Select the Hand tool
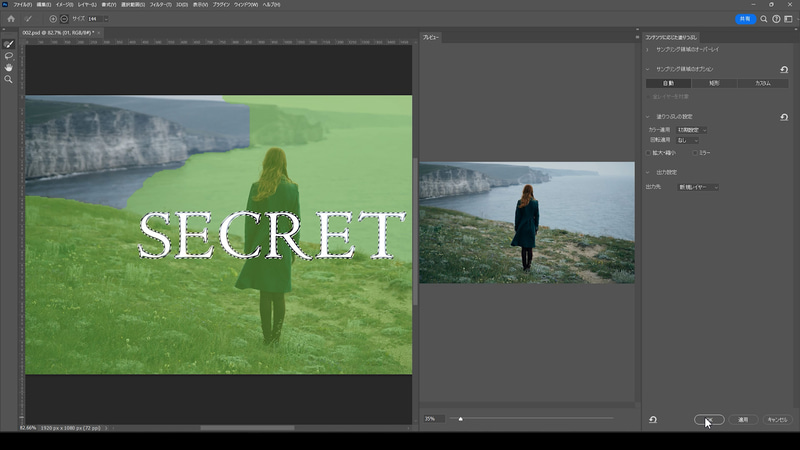Viewport: 800px width, 450px height. (x=9, y=68)
